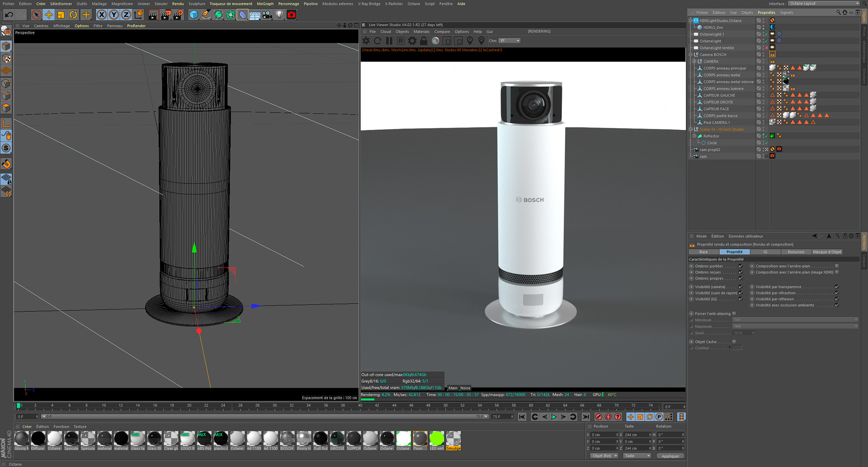Viewport: 868px width, 467px height.
Task: Activate the Scale tool in top toolbar
Action: pos(61,15)
